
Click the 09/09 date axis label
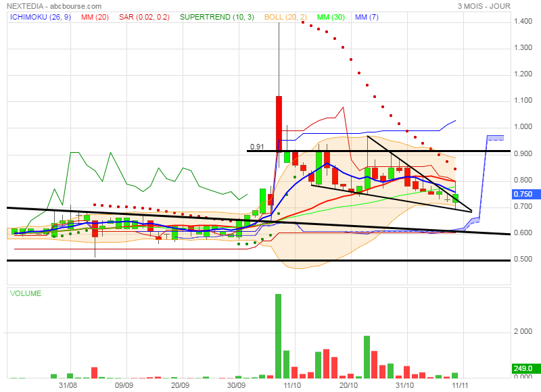pyautogui.click(x=124, y=385)
